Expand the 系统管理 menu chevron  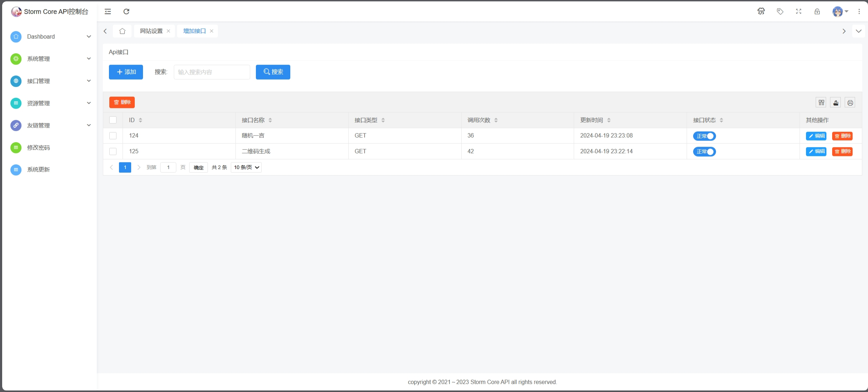[89, 59]
